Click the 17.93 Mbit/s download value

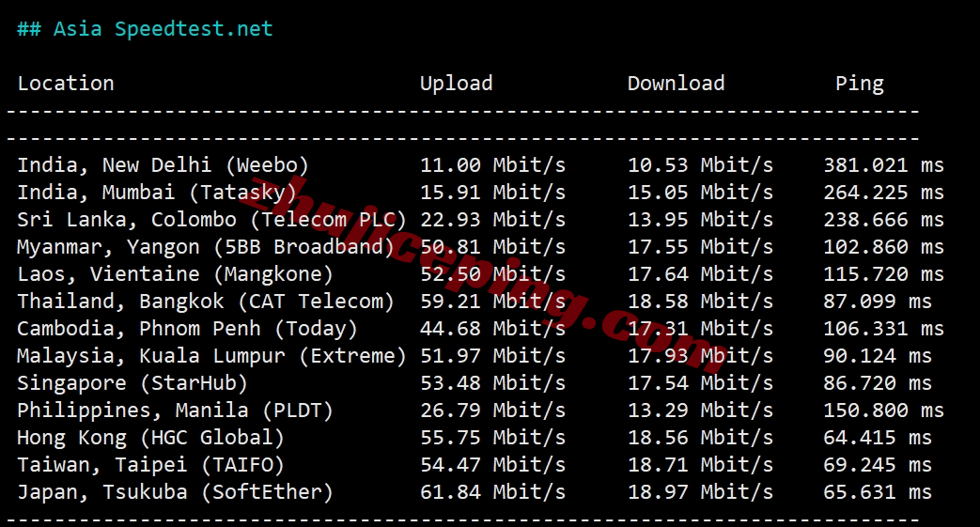coord(700,356)
